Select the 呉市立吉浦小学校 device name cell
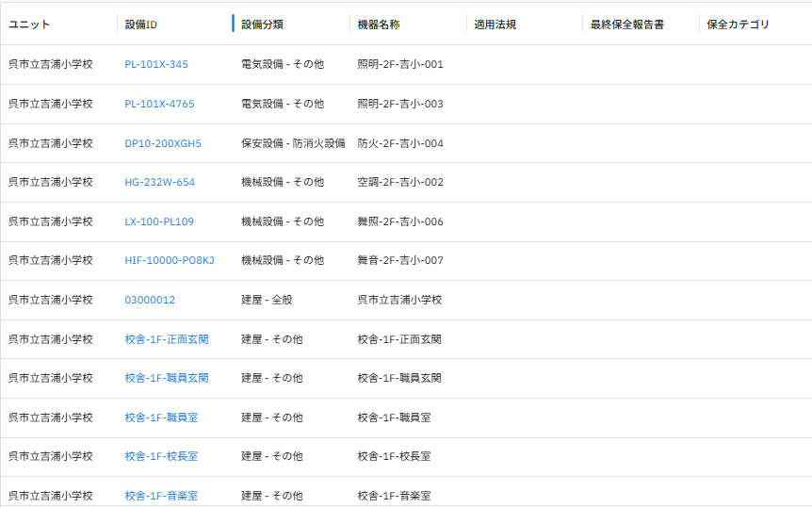The width and height of the screenshot is (812, 508). (399, 300)
